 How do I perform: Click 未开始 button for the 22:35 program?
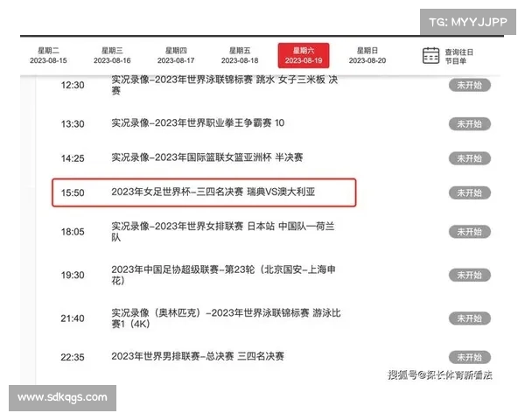pos(470,357)
